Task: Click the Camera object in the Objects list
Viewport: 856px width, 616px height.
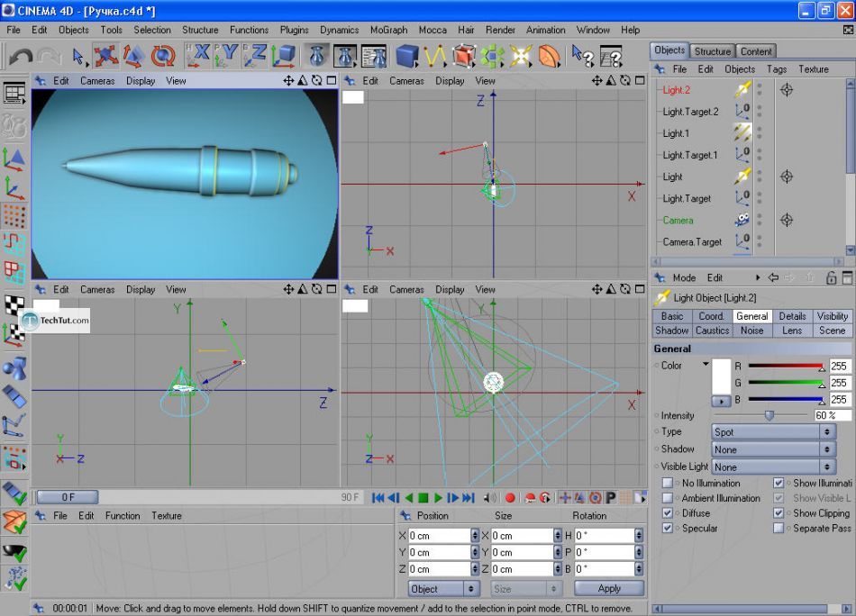Action: coord(678,220)
